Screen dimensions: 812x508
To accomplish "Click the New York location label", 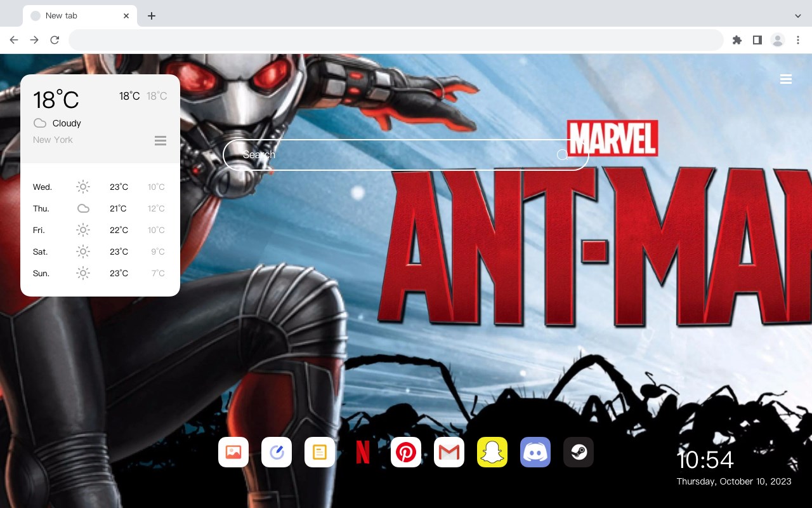I will tap(53, 140).
